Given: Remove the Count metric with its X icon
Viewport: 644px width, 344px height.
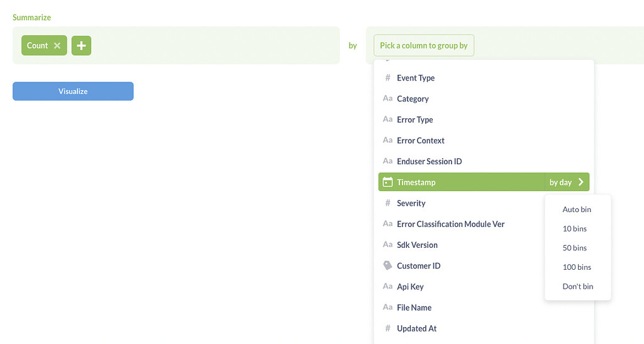Looking at the screenshot, I should [x=57, y=46].
